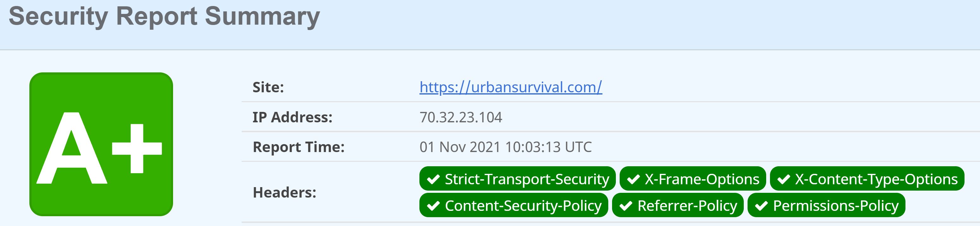The height and width of the screenshot is (226, 980).
Task: Click the X-Content-Type-Options header badge
Action: [x=867, y=179]
